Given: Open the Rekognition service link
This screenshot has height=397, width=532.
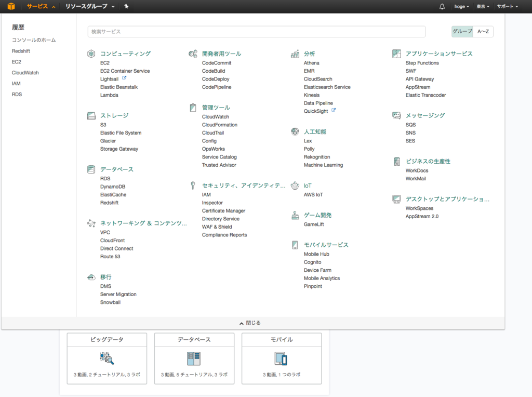Looking at the screenshot, I should tap(317, 157).
